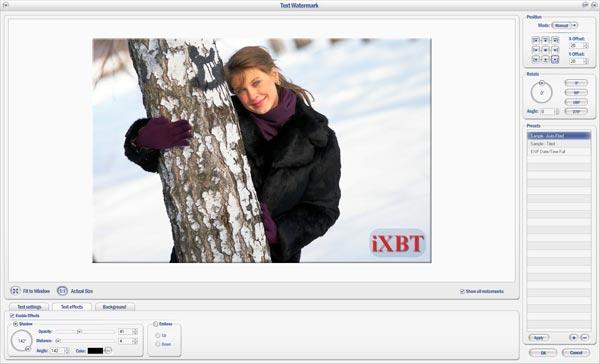Click the X Offset input field
The height and width of the screenshot is (364, 600).
(576, 46)
